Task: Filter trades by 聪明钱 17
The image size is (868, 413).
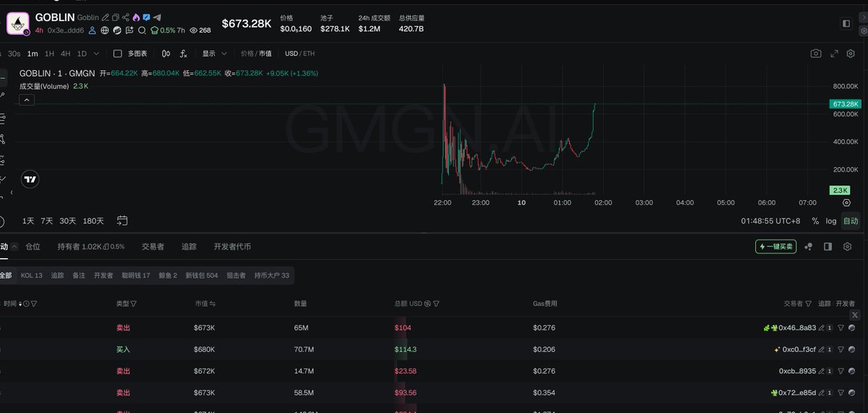Action: point(136,276)
